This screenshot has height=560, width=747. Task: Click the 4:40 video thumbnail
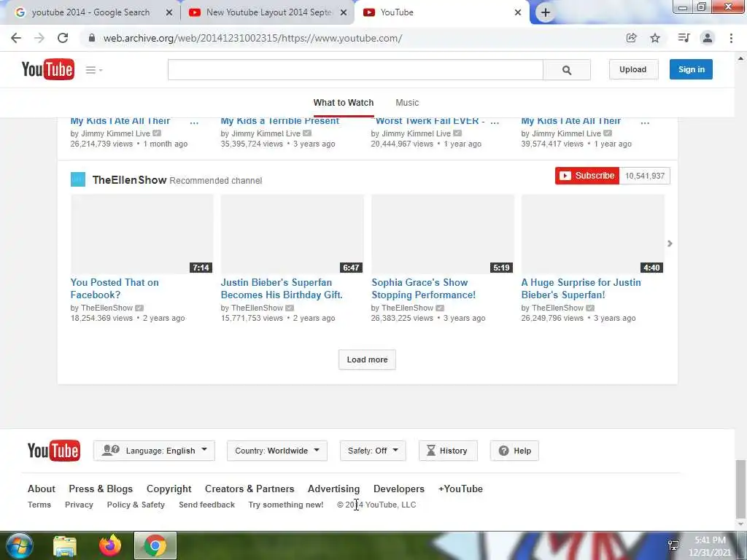(592, 234)
